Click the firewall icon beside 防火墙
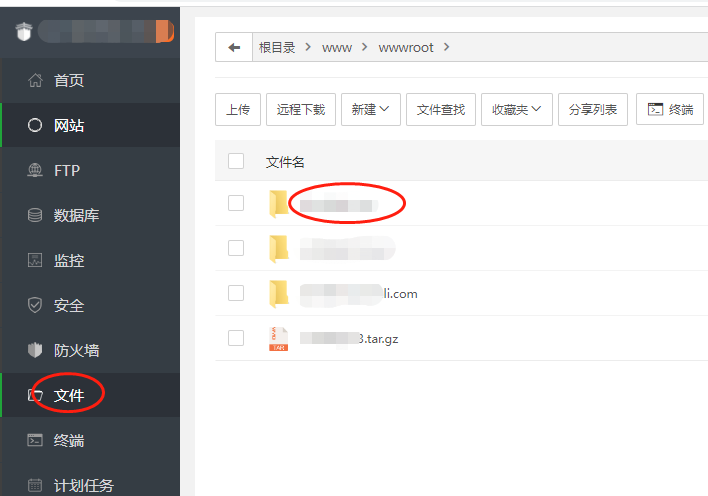This screenshot has width=708, height=496. (x=35, y=350)
